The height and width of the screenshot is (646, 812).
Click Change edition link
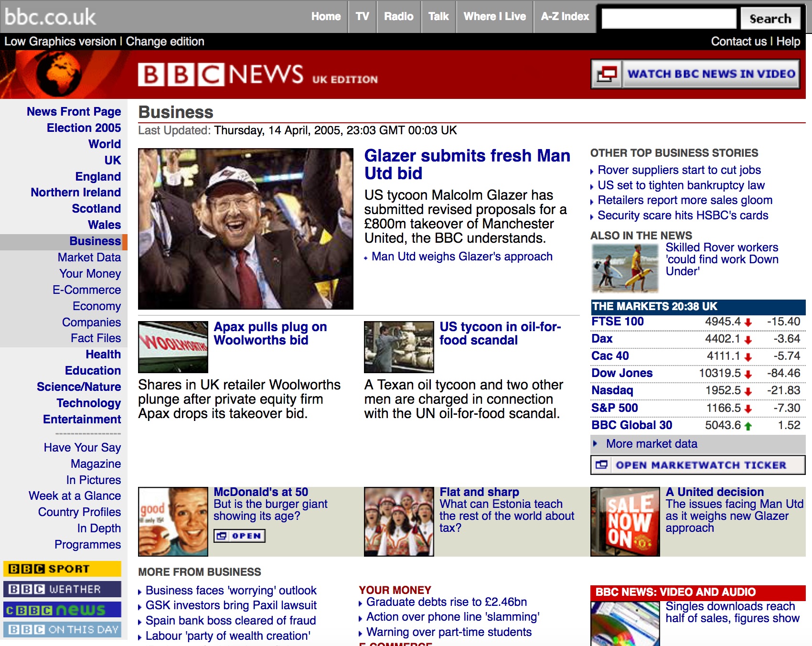[165, 42]
